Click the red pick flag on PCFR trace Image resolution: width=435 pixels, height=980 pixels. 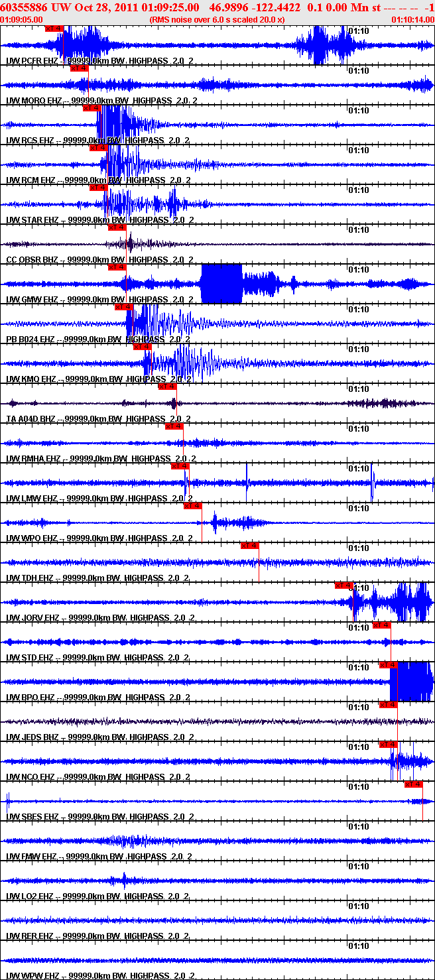[x=54, y=29]
